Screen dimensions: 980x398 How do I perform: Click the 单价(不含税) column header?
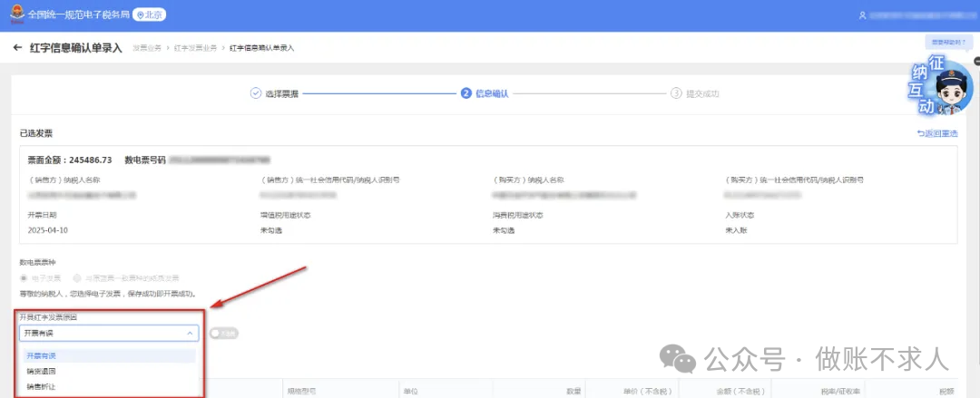coord(649,391)
